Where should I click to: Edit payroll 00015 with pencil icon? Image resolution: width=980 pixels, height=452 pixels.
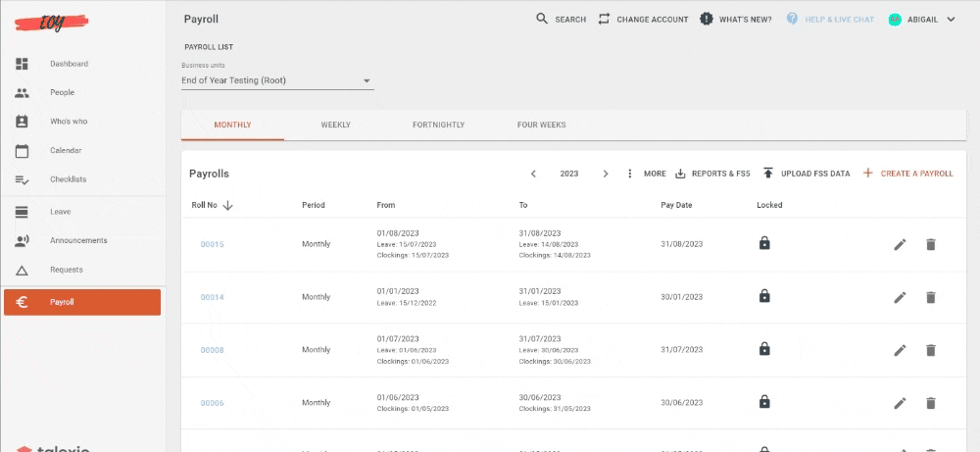pyautogui.click(x=900, y=244)
